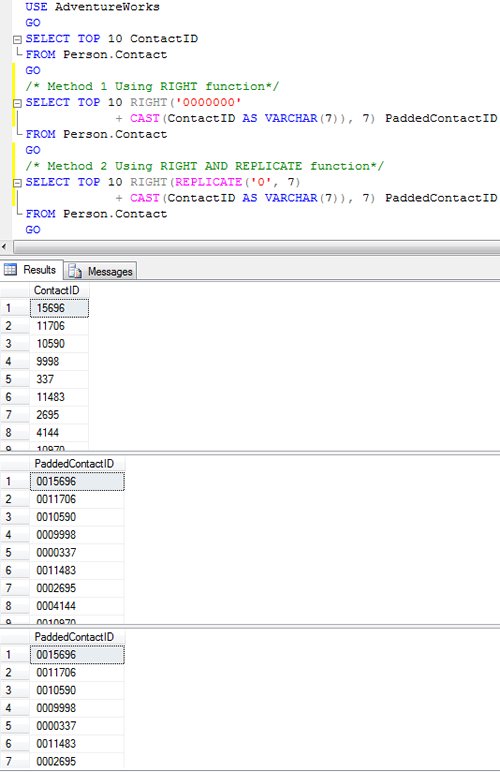Switch to the Messages tab
The image size is (500, 772).
[100, 271]
